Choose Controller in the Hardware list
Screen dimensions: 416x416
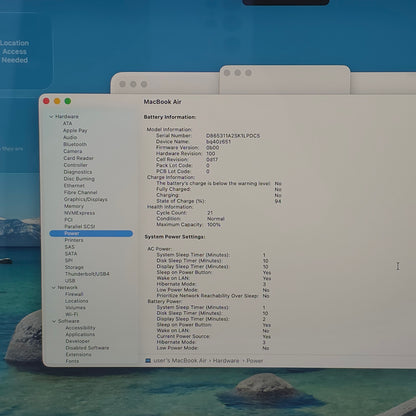tap(76, 165)
